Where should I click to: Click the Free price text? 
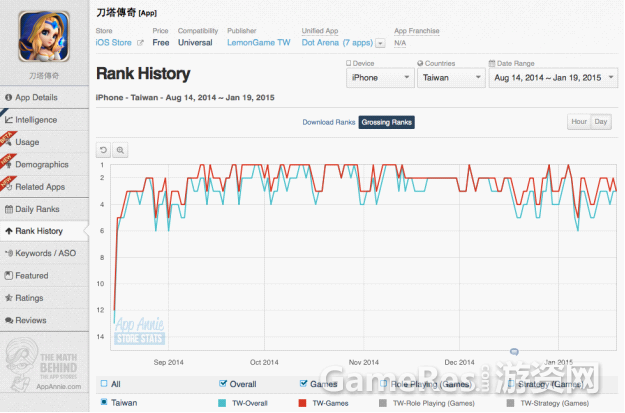click(161, 43)
